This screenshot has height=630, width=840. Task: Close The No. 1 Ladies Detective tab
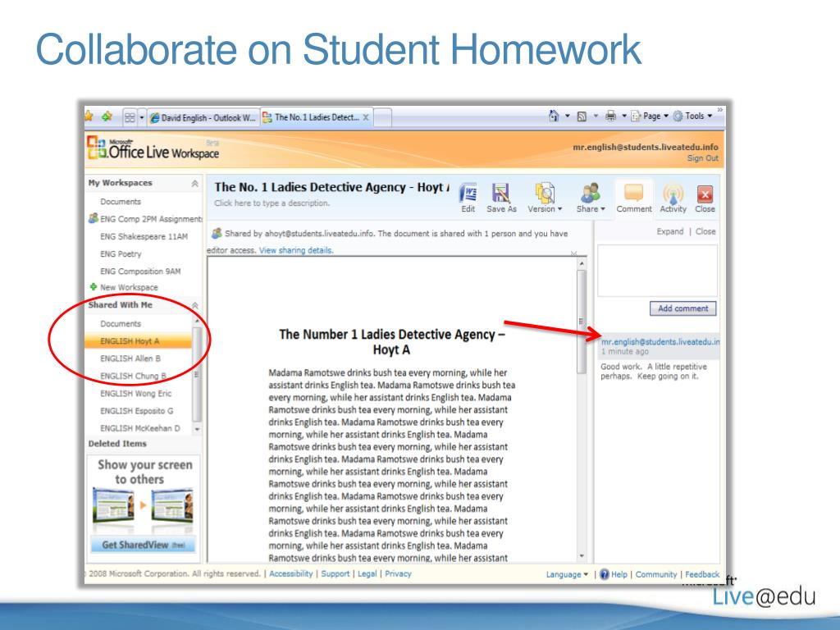[x=366, y=117]
